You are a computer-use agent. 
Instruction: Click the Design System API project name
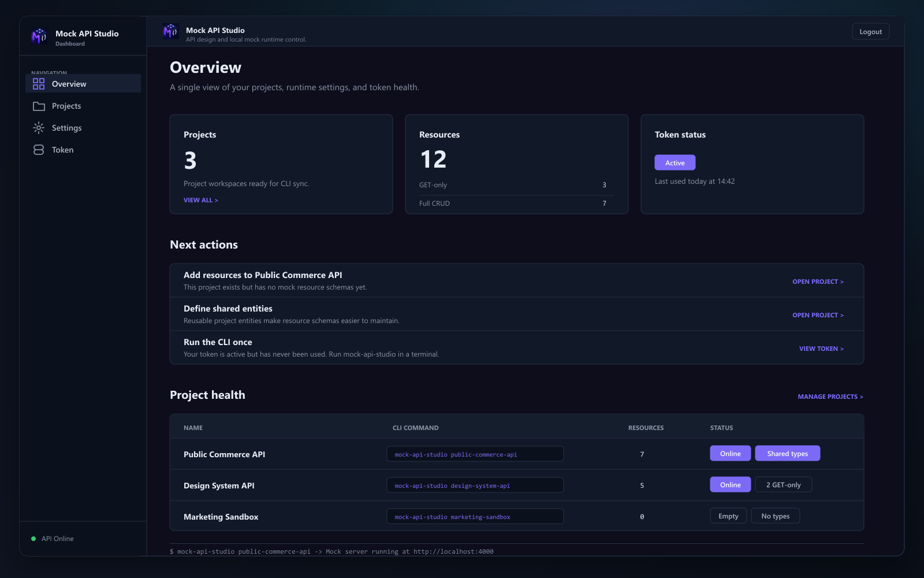click(219, 486)
